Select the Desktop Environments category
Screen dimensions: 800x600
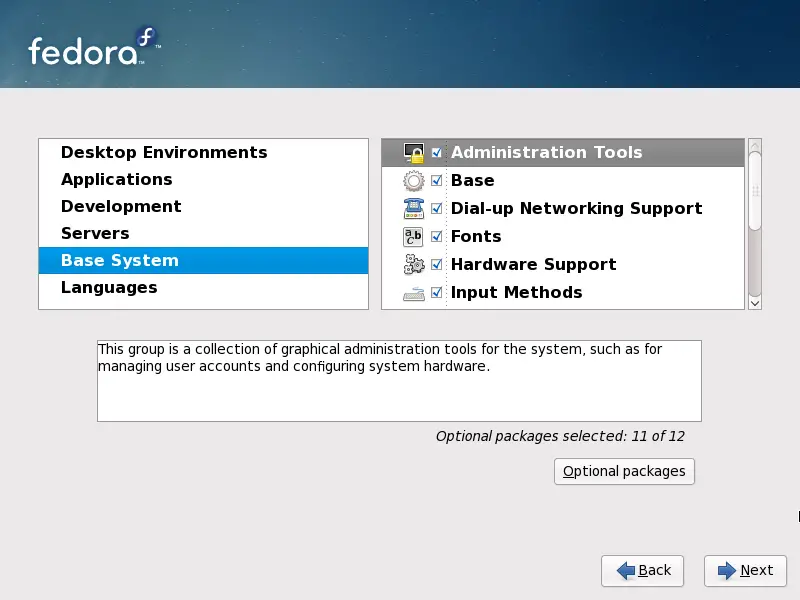pyautogui.click(x=164, y=153)
